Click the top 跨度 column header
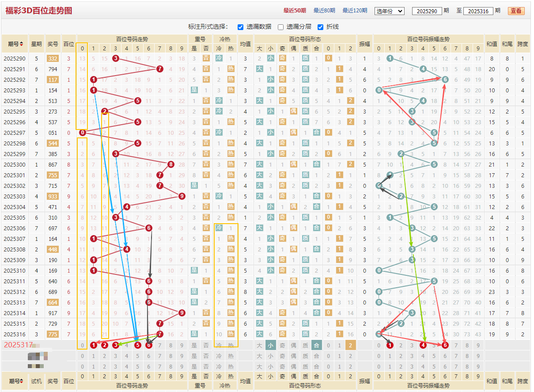Image resolution: width=534 pixels, height=392 pixels. [523, 44]
